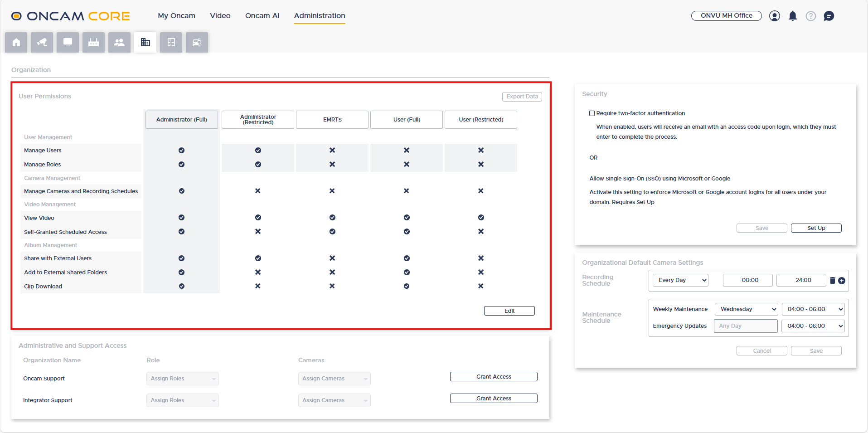Screen dimensions: 868x433
Task: Click Clip Download cross for User (Restricted)
Action: coord(481,286)
